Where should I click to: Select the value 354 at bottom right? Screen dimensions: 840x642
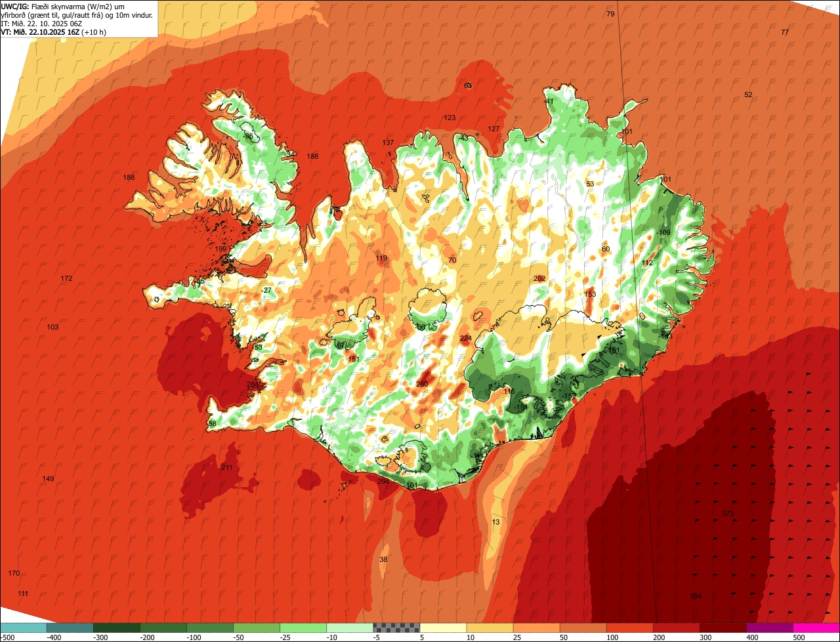[696, 596]
